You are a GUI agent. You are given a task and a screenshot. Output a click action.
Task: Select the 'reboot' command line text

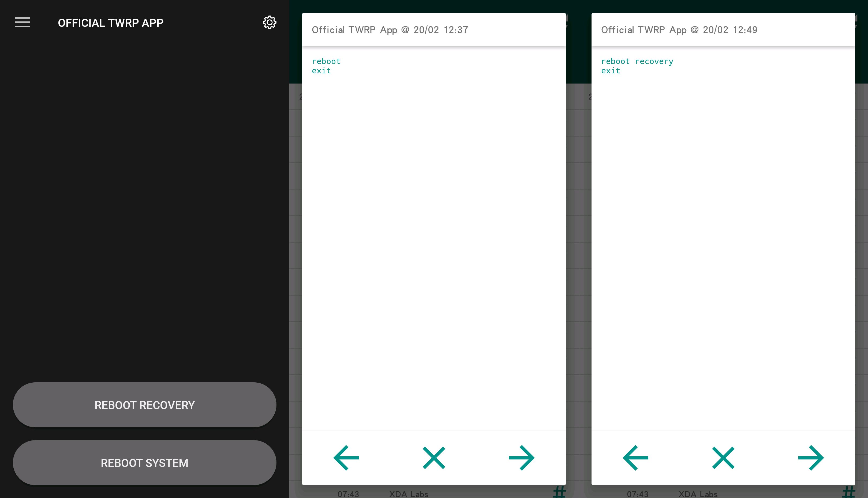coord(326,61)
